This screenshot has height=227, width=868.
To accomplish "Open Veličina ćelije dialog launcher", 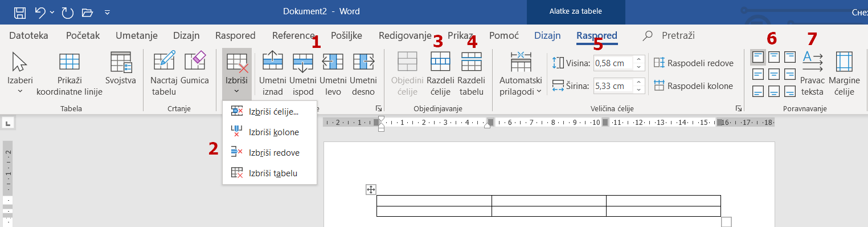I will click(739, 108).
